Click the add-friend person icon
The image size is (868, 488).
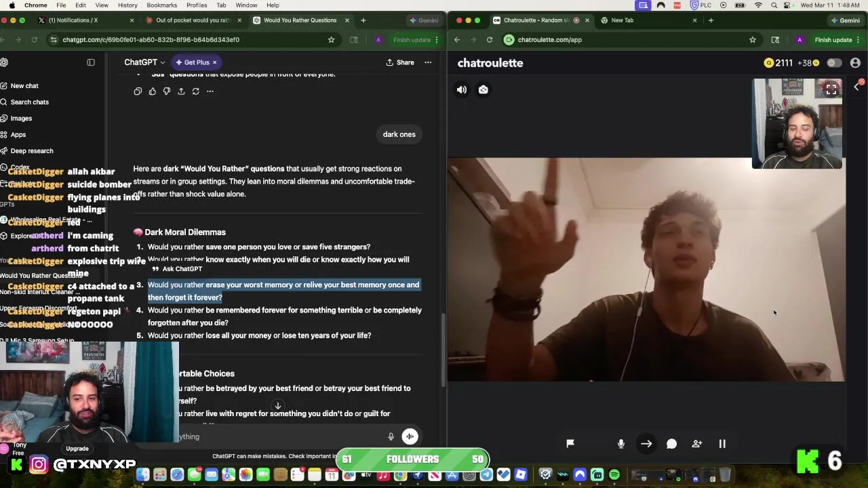[x=697, y=443]
